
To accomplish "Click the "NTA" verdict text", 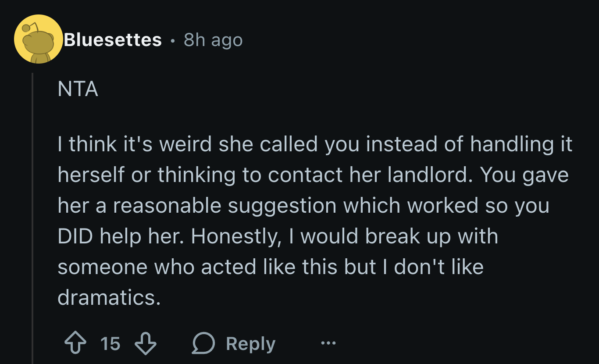I will (x=78, y=89).
